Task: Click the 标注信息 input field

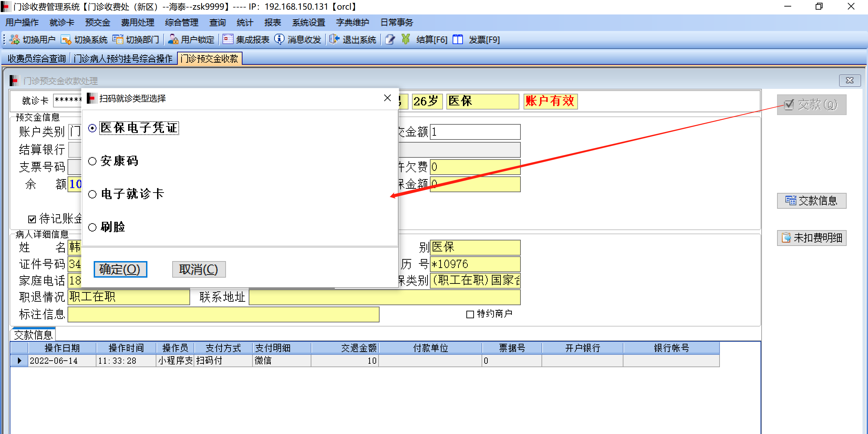Action: click(x=223, y=314)
